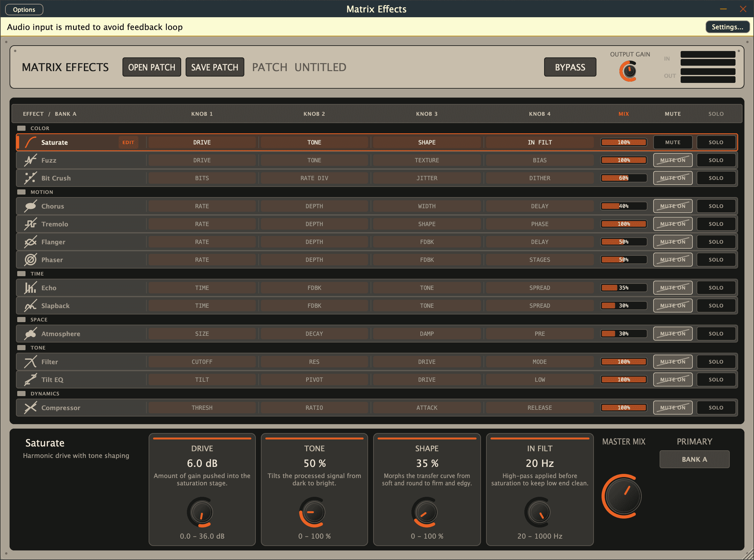Click the Flanger effect icon

(31, 242)
